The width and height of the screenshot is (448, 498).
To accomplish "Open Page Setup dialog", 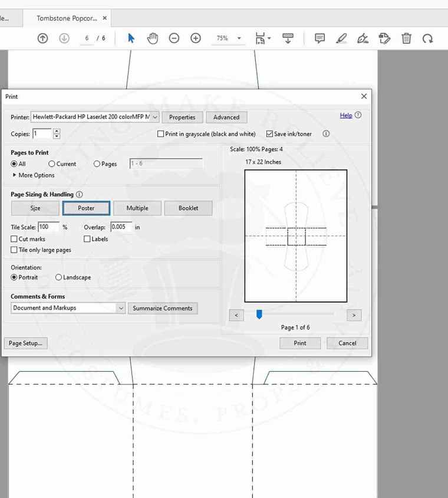I will tap(26, 343).
